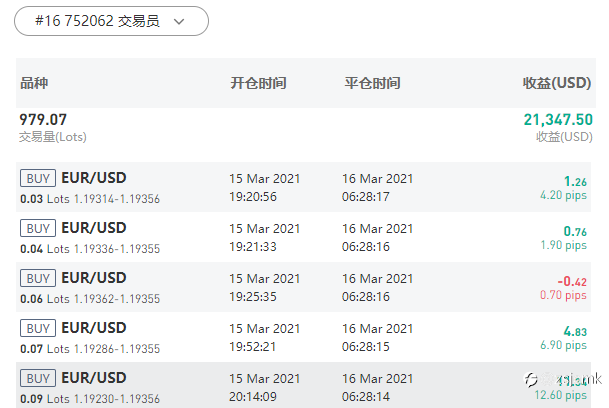The width and height of the screenshot is (609, 408).
Task: Sort by 收益(USD) column header
Action: pyautogui.click(x=557, y=83)
